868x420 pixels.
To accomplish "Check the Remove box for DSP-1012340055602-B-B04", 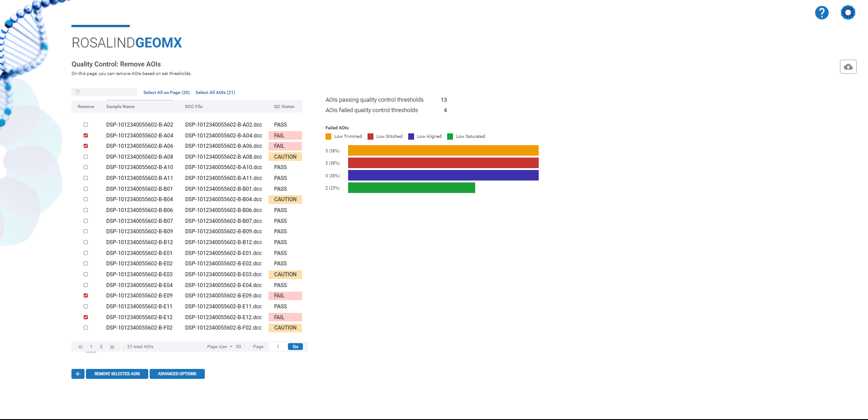I will click(85, 199).
